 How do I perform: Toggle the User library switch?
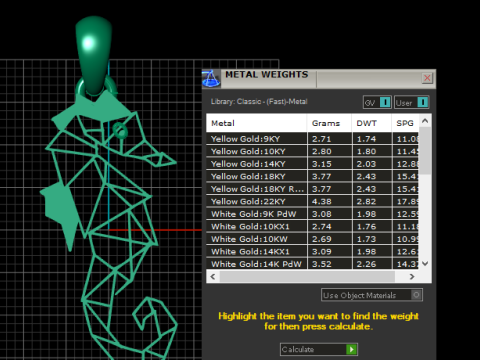(x=411, y=102)
